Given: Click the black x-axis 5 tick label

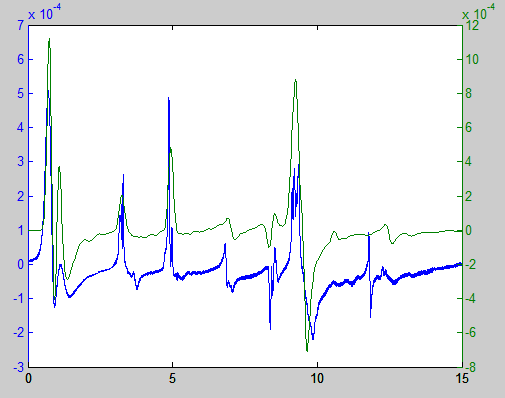Looking at the screenshot, I should tap(172, 378).
